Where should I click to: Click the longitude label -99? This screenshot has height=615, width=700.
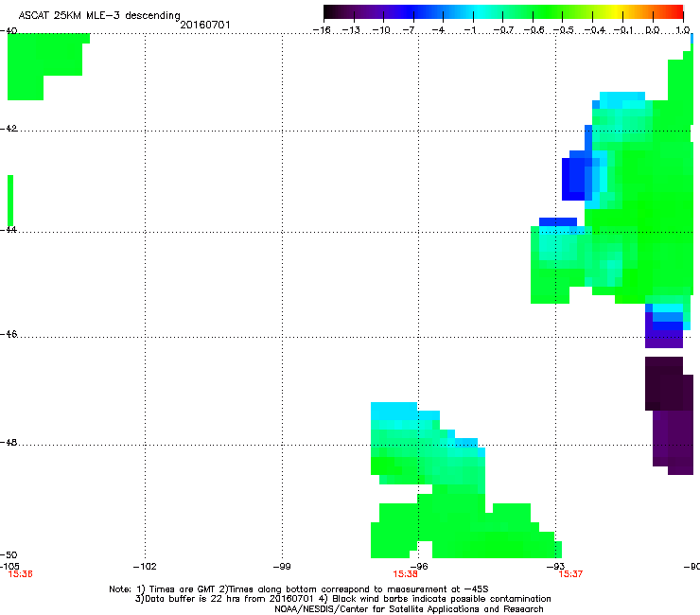click(282, 567)
